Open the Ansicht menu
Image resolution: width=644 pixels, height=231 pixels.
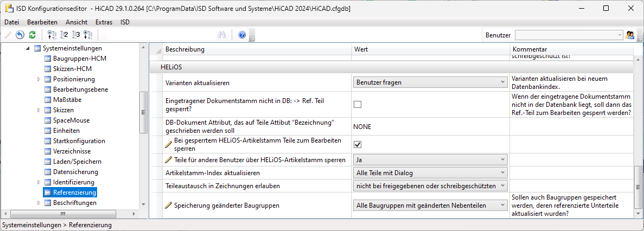76,22
